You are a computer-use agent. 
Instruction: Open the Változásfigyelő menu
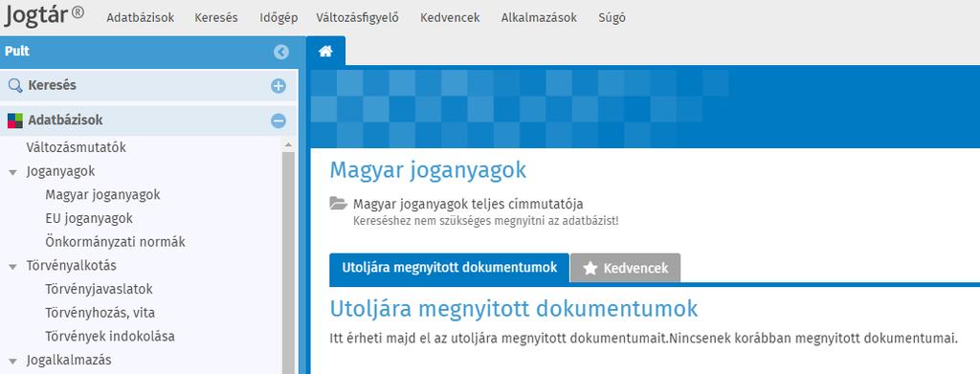click(x=358, y=18)
